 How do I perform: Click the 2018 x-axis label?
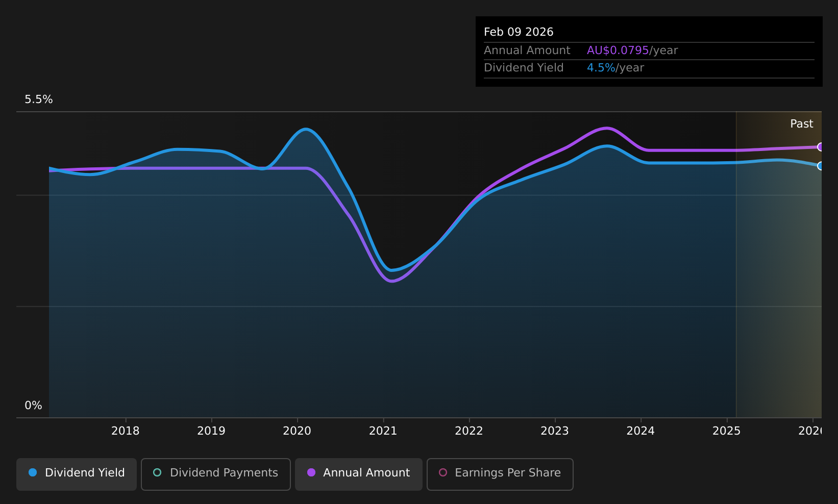[x=126, y=431]
